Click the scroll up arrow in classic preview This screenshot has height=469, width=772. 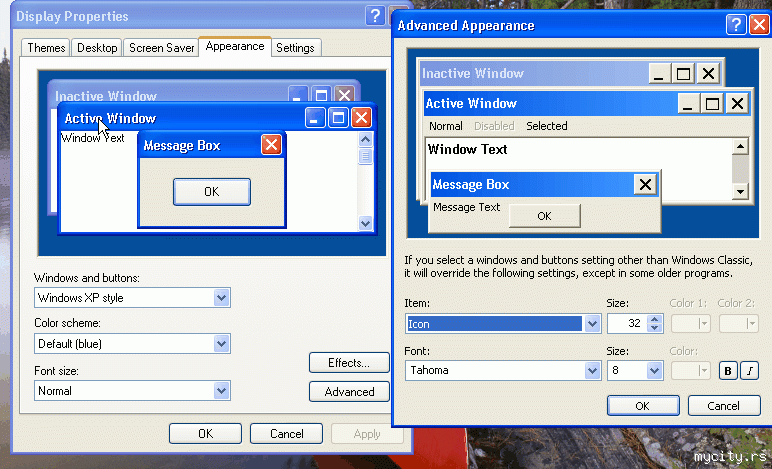740,146
